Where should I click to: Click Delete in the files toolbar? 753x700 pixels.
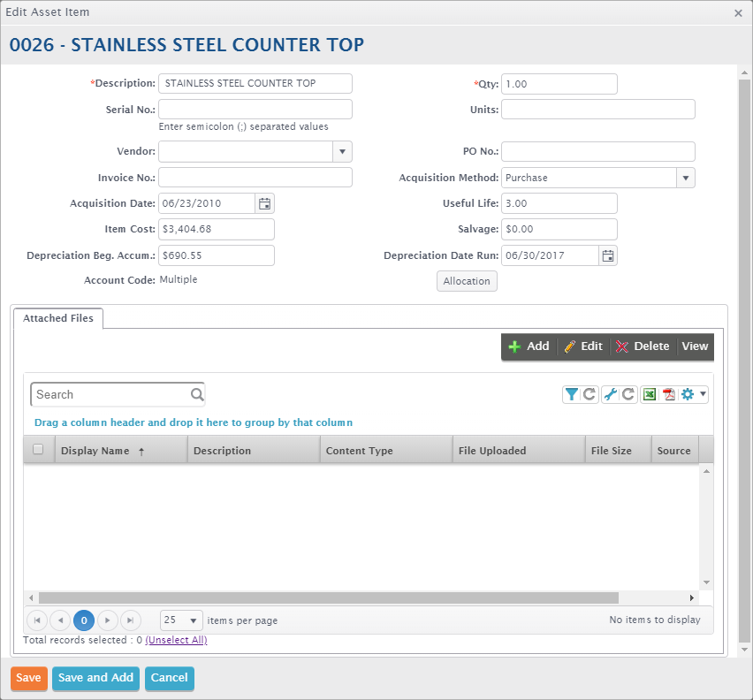[x=643, y=346]
